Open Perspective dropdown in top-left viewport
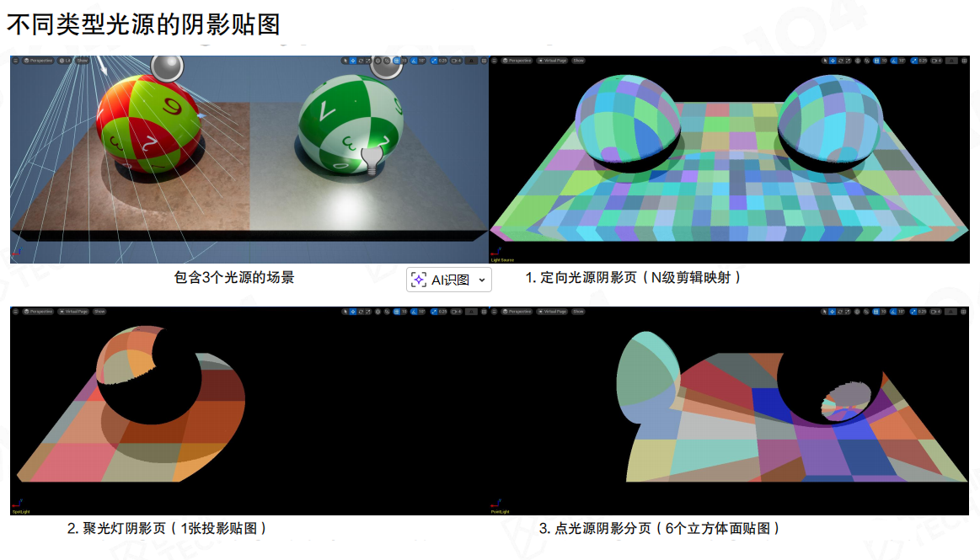Image resolution: width=980 pixels, height=560 pixels. 38,61
